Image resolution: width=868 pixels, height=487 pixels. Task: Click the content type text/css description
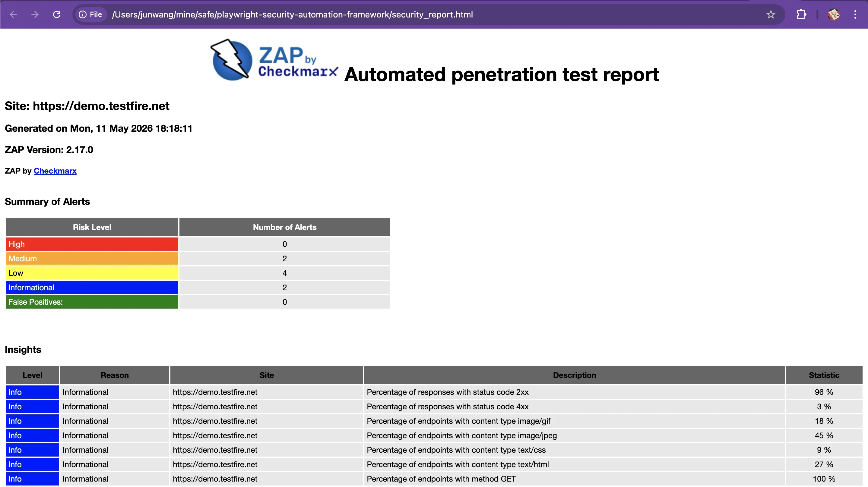pos(456,450)
